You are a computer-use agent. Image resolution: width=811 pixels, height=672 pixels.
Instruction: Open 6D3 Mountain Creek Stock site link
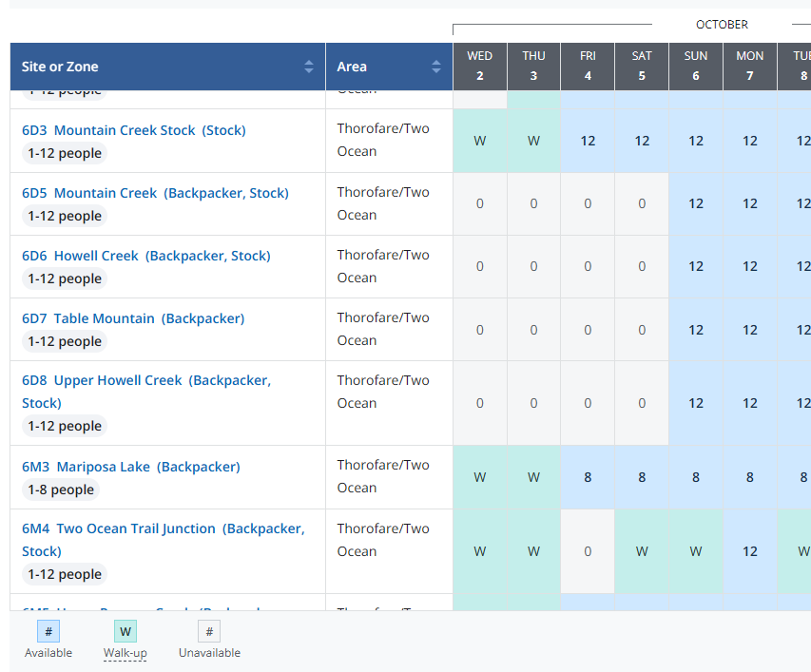click(x=133, y=130)
